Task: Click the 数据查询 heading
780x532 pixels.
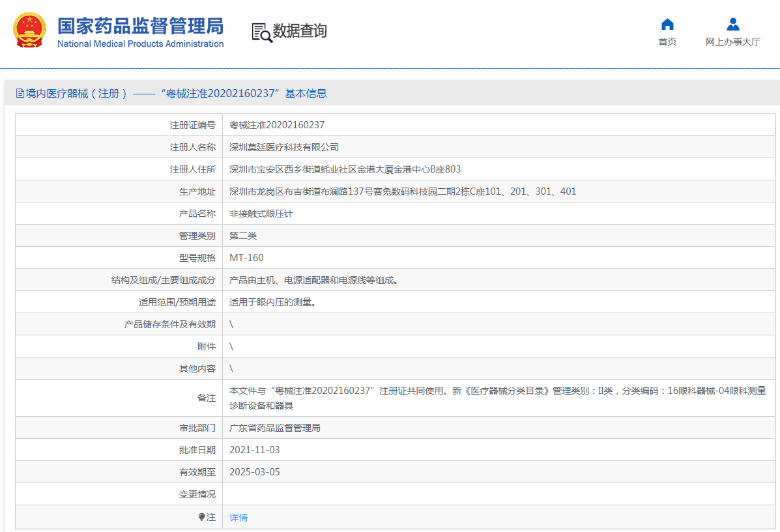Action: [300, 31]
